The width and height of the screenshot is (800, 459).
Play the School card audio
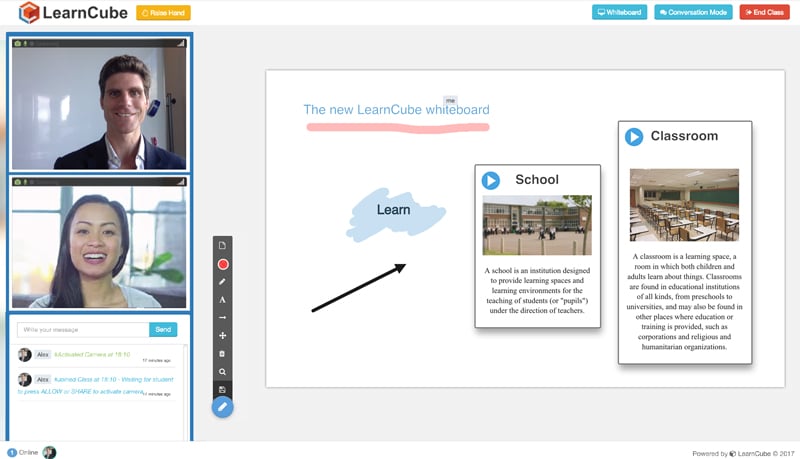pos(491,181)
